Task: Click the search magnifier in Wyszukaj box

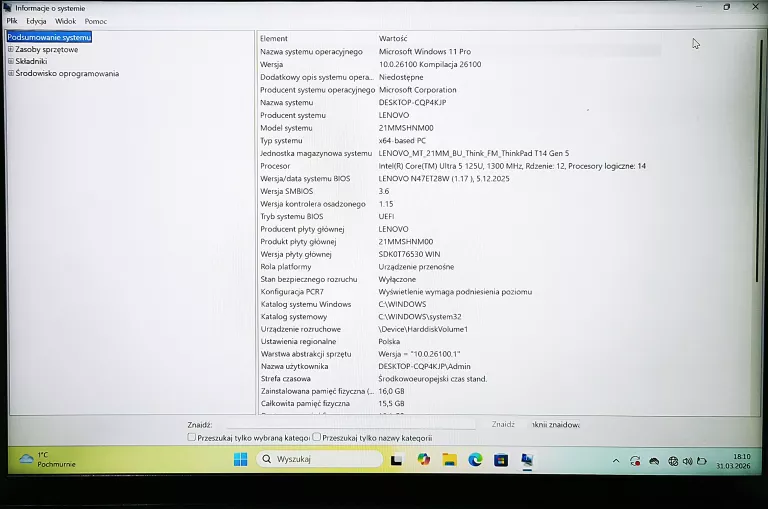Action: point(266,459)
